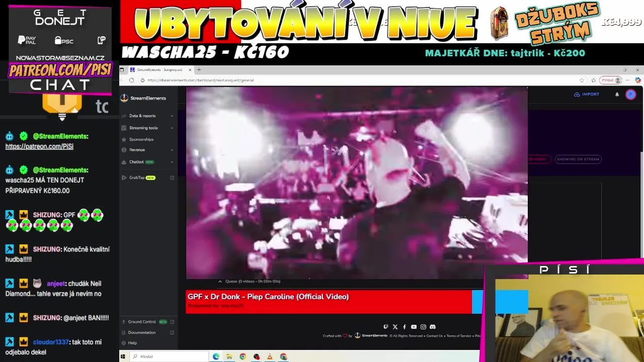Open the user profile avatar

[x=630, y=95]
